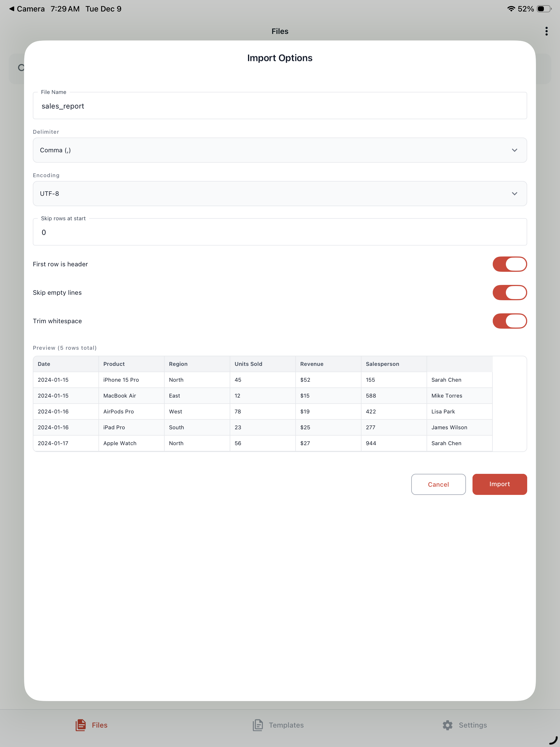
Task: Click the 944 value cell
Action: click(x=393, y=443)
